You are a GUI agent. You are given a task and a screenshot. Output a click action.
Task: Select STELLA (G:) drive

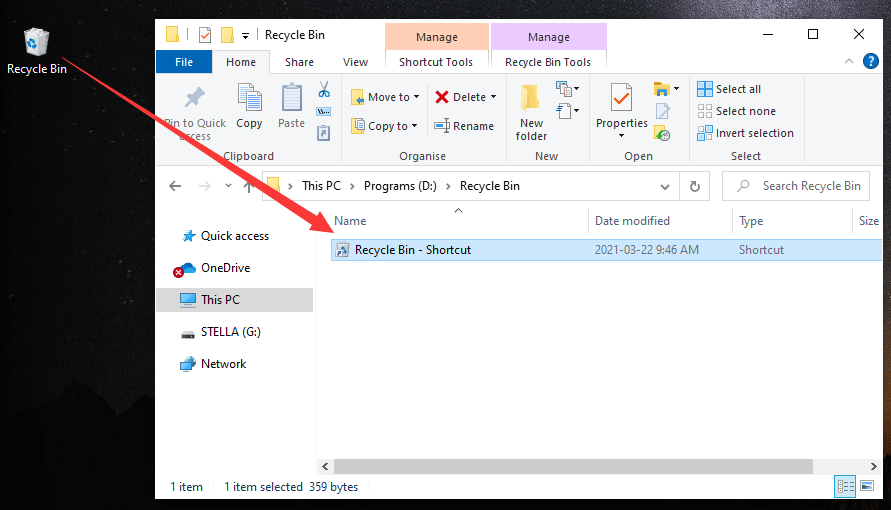(x=231, y=332)
